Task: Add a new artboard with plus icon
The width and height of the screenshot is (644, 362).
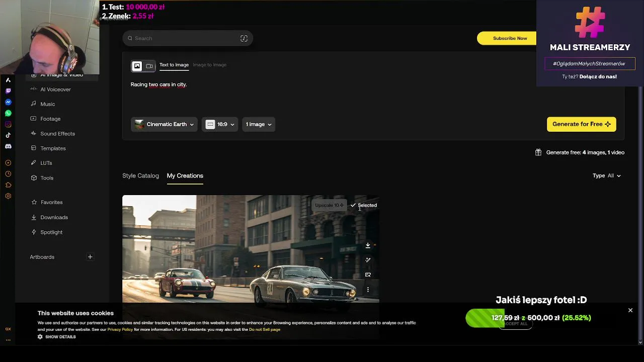Action: point(90,257)
